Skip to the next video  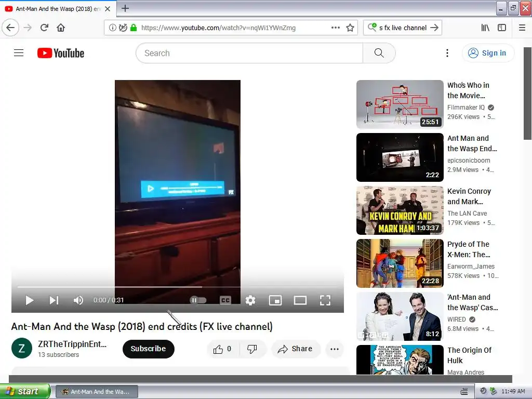click(54, 300)
